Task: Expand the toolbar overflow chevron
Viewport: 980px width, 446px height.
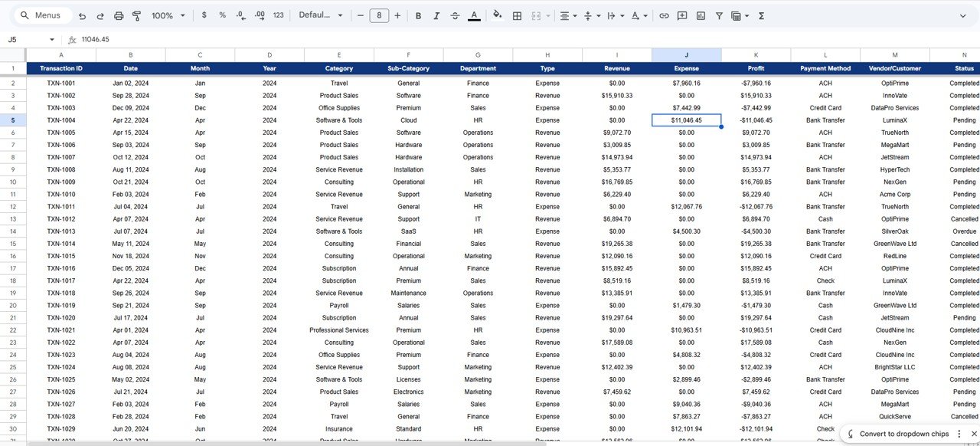Action: (963, 15)
